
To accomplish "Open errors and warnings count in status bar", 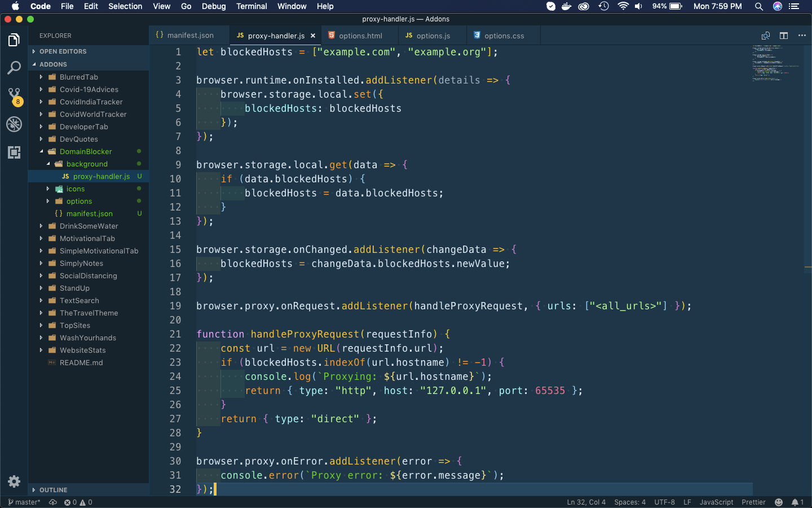I will [78, 502].
